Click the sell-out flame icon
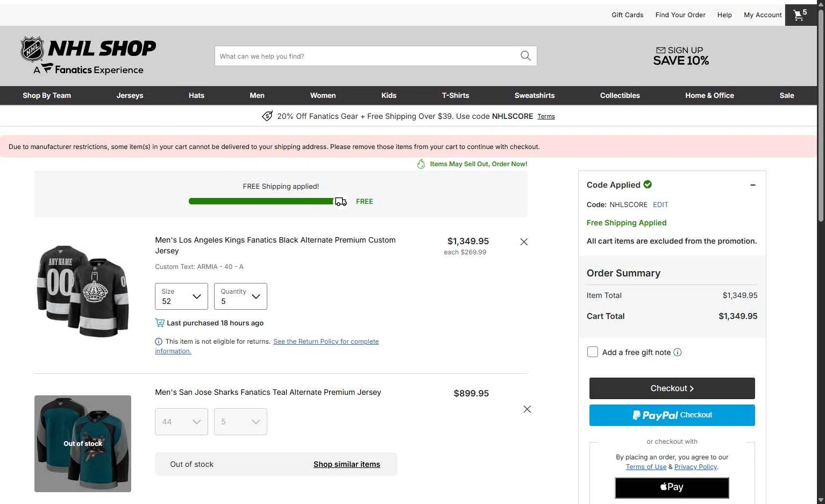This screenshot has height=504, width=825. coord(421,164)
